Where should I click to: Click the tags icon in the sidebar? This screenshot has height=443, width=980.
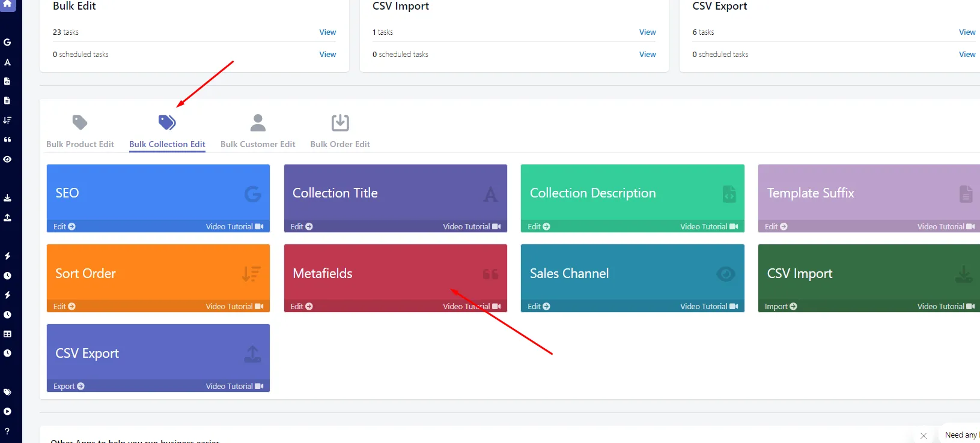(7, 392)
